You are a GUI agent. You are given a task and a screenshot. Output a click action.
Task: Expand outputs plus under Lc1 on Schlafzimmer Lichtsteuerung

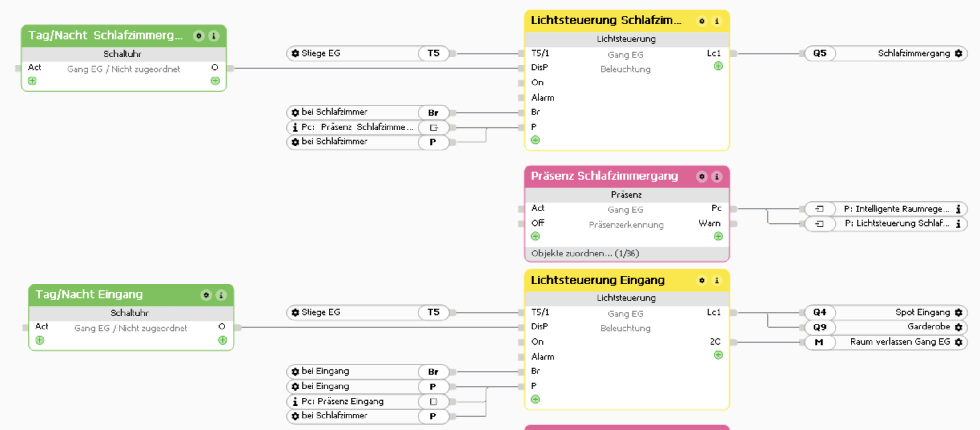[718, 66]
